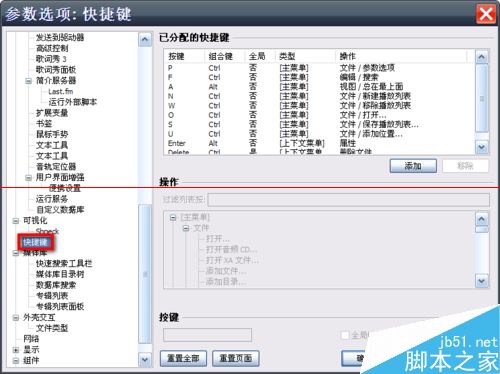Collapse the 用户界面增强 node
This screenshot has width=500, height=374.
(29, 178)
